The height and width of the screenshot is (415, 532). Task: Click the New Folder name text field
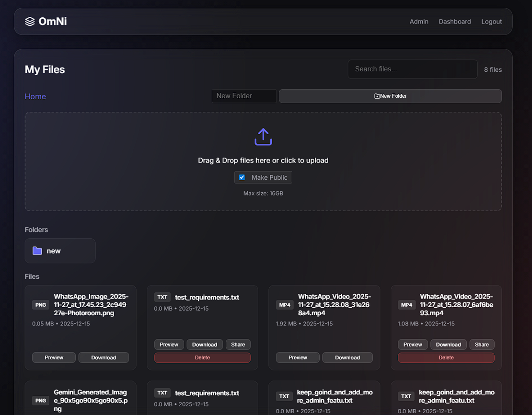pos(244,96)
